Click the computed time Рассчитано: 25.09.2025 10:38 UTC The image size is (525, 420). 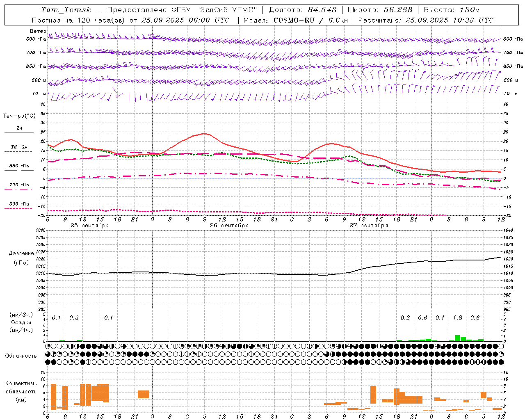(x=426, y=20)
